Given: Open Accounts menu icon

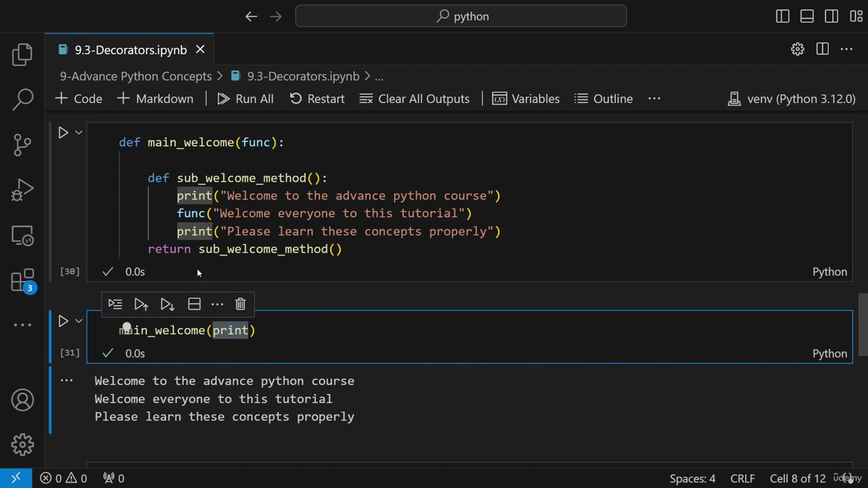Looking at the screenshot, I should pyautogui.click(x=22, y=400).
